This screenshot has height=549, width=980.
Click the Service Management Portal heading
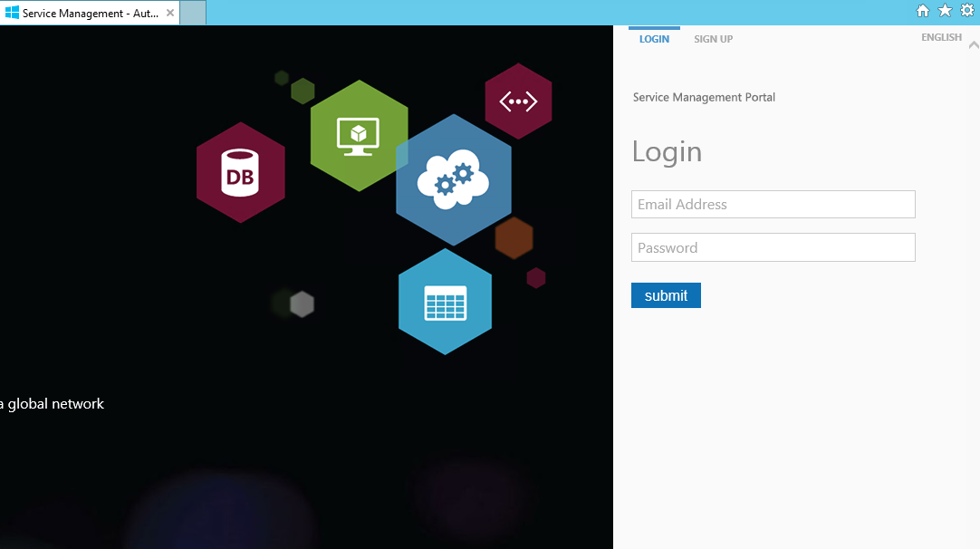pyautogui.click(x=704, y=97)
